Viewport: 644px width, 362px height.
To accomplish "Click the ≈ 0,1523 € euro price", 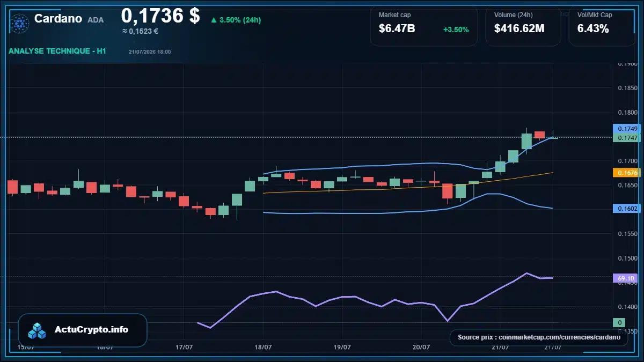I will tap(141, 31).
